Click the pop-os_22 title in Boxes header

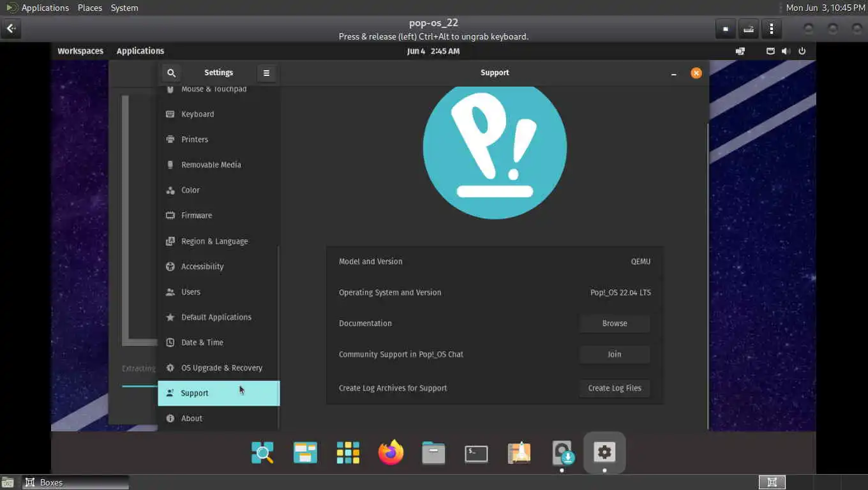point(433,24)
